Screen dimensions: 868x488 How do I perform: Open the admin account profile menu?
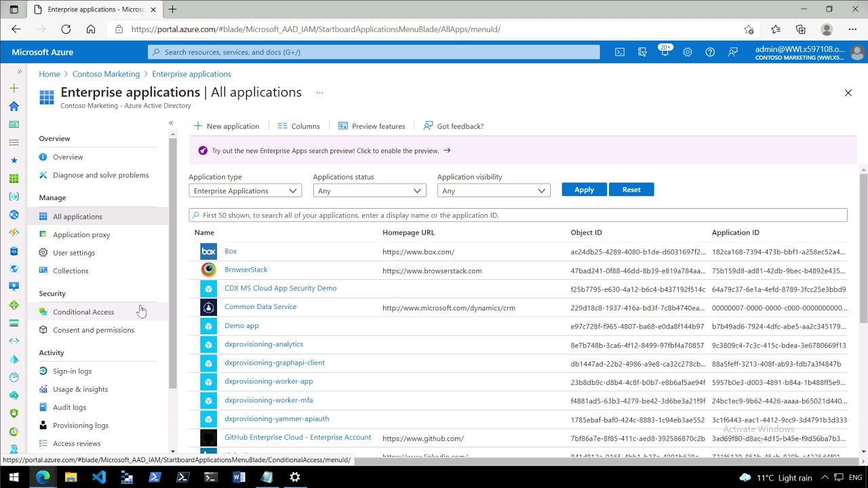[810, 52]
